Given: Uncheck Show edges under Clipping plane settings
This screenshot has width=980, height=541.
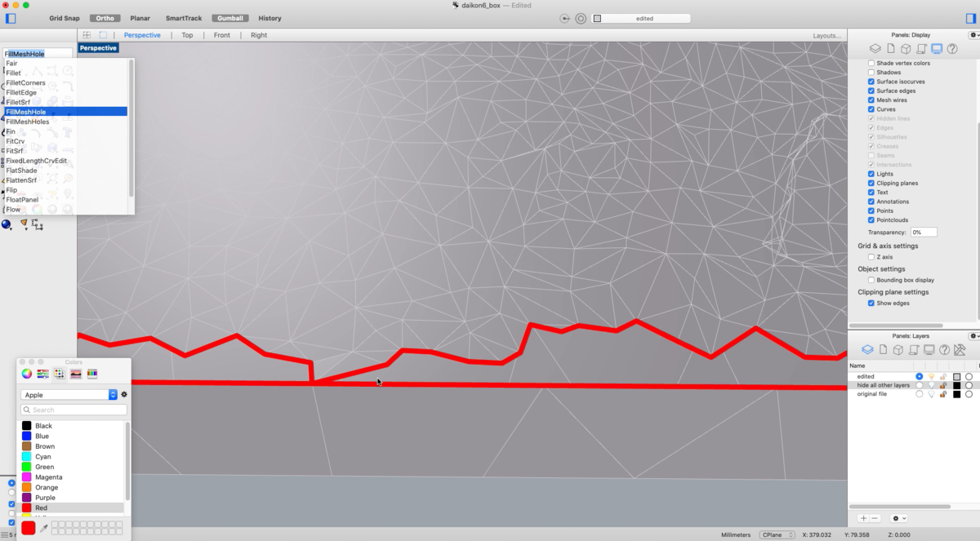Looking at the screenshot, I should (x=871, y=304).
